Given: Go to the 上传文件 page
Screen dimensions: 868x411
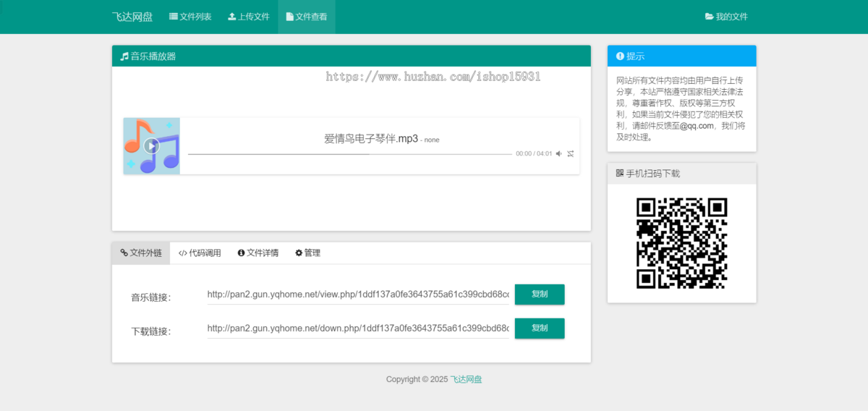Looking at the screenshot, I should point(248,17).
